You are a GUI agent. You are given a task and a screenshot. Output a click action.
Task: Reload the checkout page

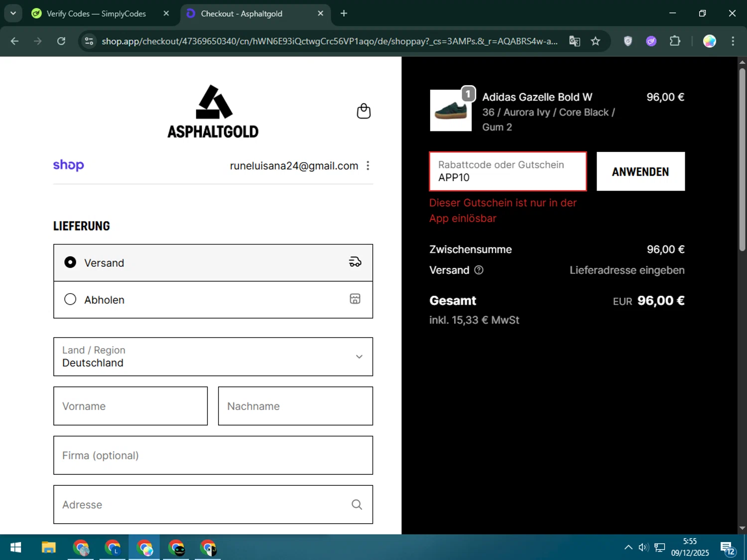(61, 41)
